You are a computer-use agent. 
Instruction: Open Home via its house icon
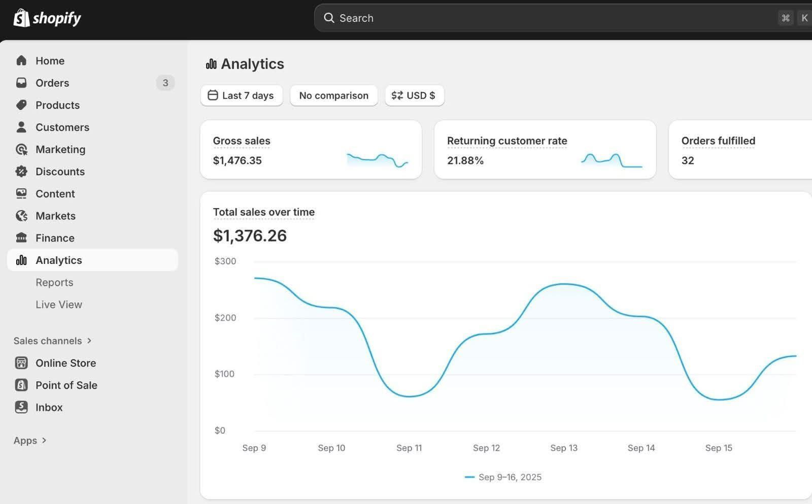point(21,61)
